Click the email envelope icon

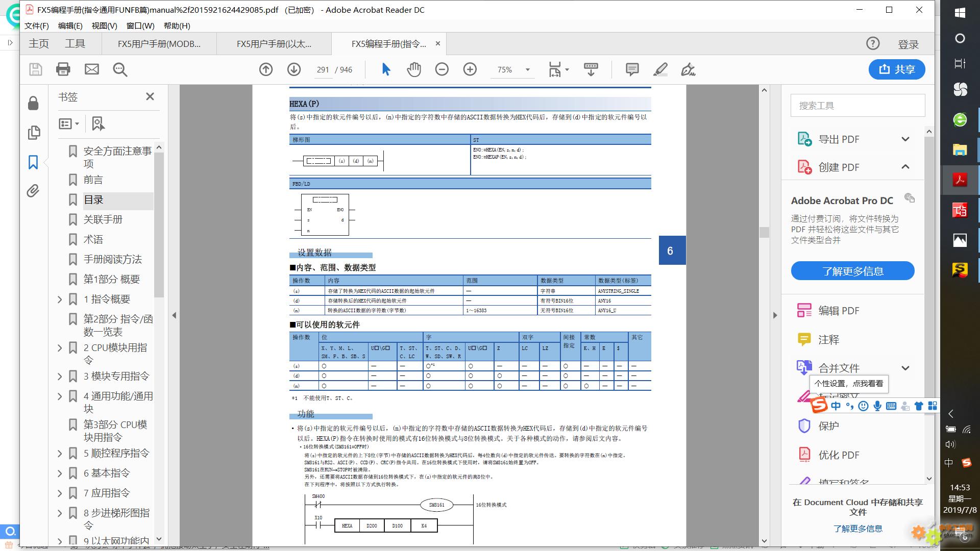(92, 69)
